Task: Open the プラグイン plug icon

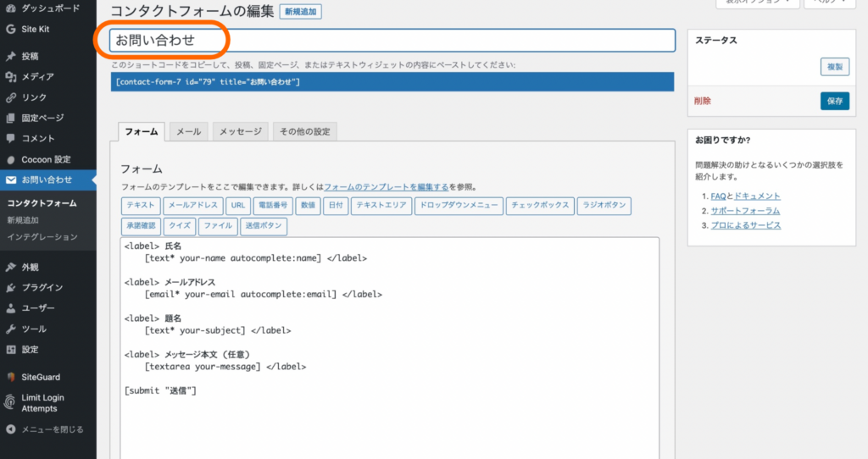Action: (x=10, y=287)
